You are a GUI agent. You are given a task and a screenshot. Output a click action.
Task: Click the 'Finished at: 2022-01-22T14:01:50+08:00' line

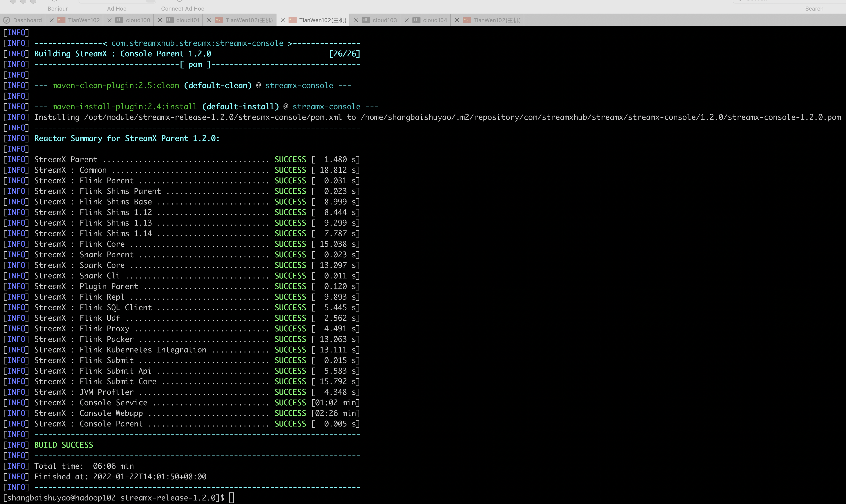(120, 477)
